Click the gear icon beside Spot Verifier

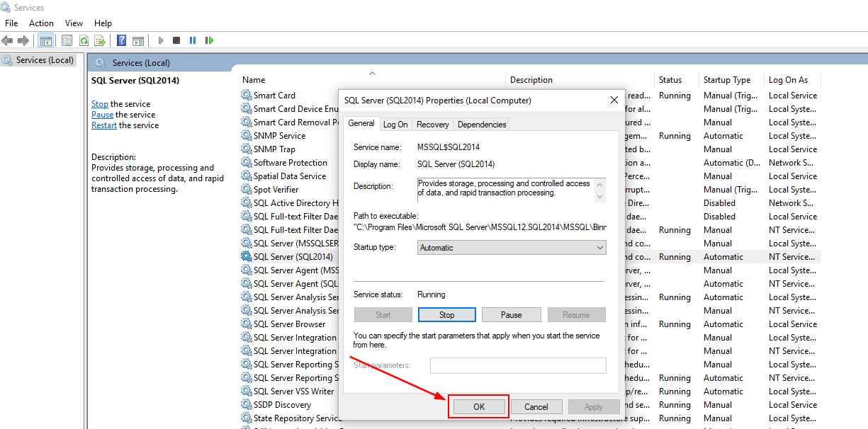click(x=247, y=189)
